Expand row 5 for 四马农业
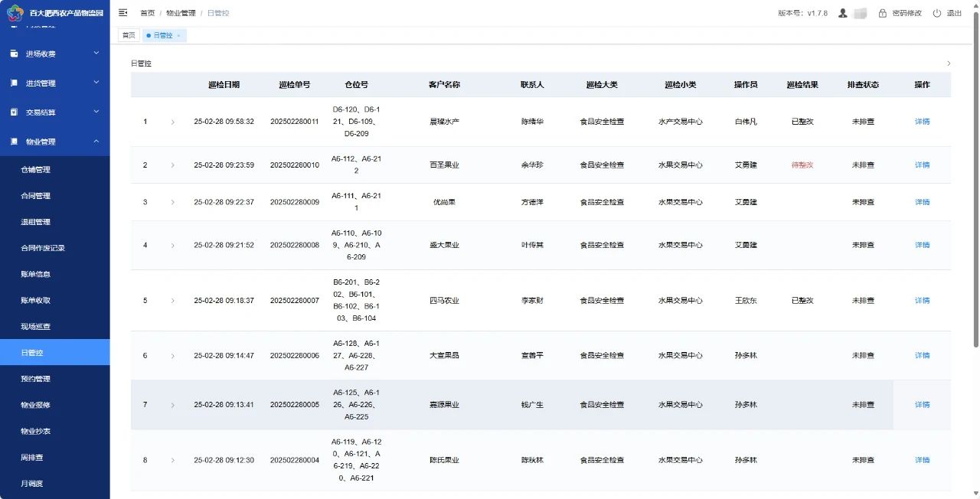980x499 pixels. (x=172, y=301)
